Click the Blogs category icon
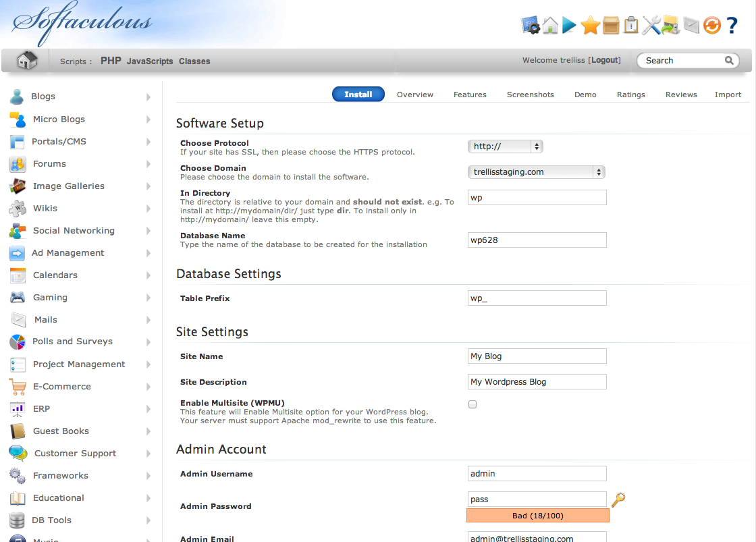The image size is (756, 542). 17,97
